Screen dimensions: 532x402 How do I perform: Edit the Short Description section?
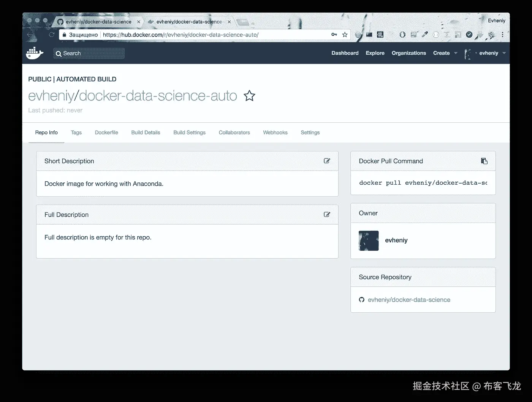pos(327,161)
